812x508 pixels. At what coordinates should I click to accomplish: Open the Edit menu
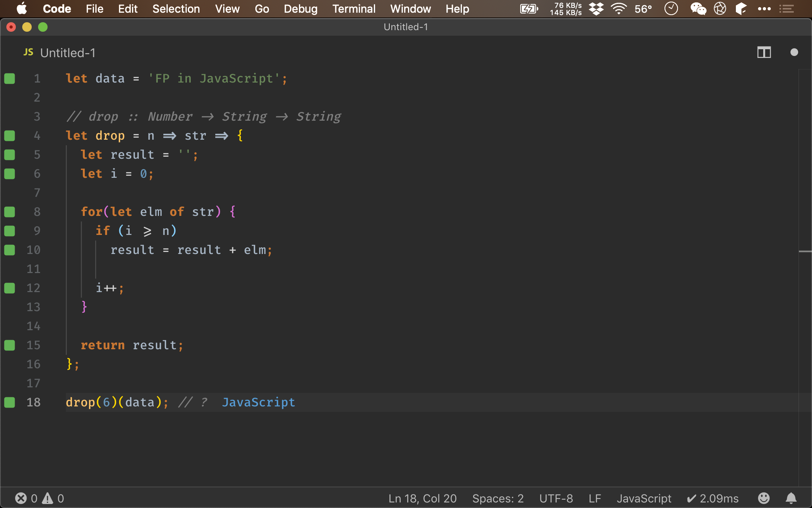(x=128, y=8)
